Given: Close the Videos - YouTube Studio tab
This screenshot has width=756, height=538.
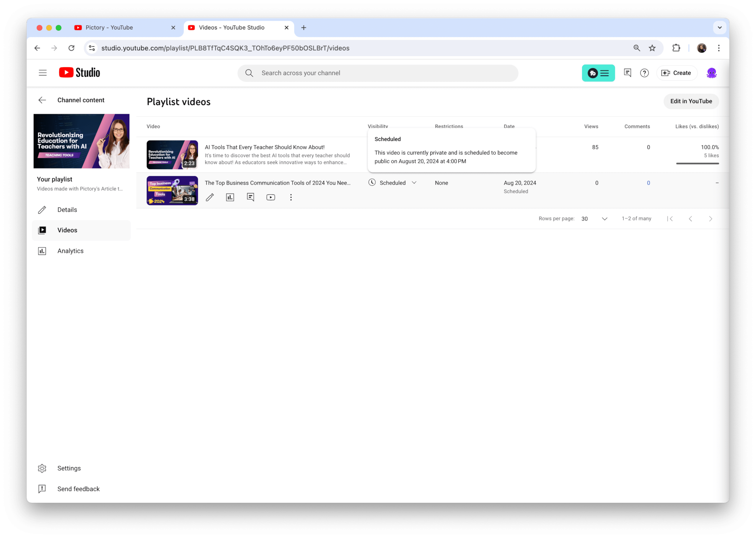Looking at the screenshot, I should [x=286, y=28].
